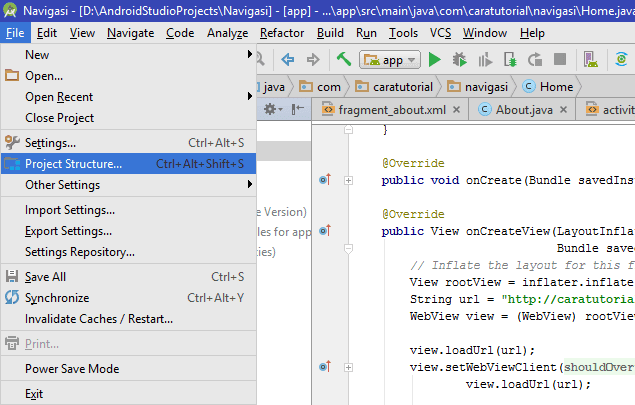The height and width of the screenshot is (405, 635).
Task: Expand the Open Recent submenu arrow
Action: 250,96
